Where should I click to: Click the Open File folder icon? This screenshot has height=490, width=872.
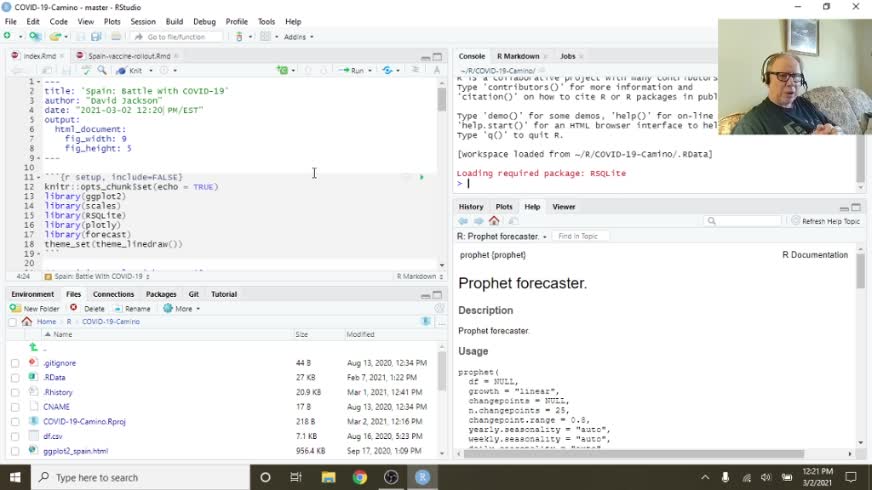coord(55,37)
